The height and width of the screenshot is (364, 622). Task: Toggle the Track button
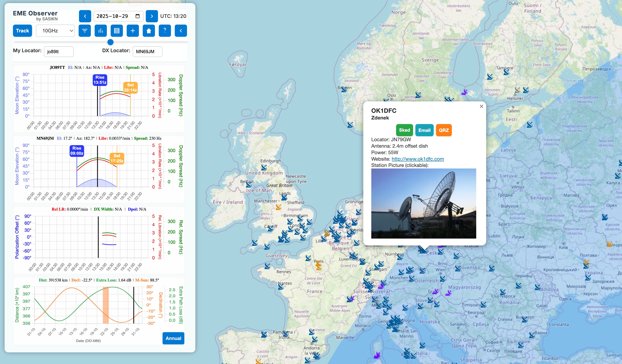coord(23,31)
